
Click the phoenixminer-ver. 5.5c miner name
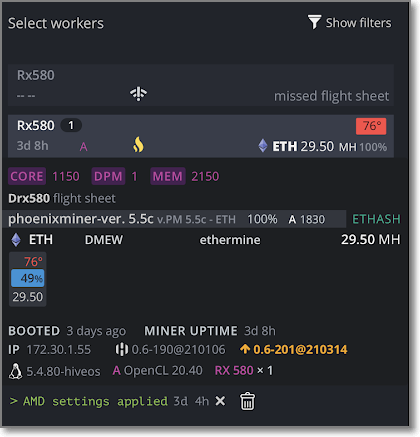[81, 219]
